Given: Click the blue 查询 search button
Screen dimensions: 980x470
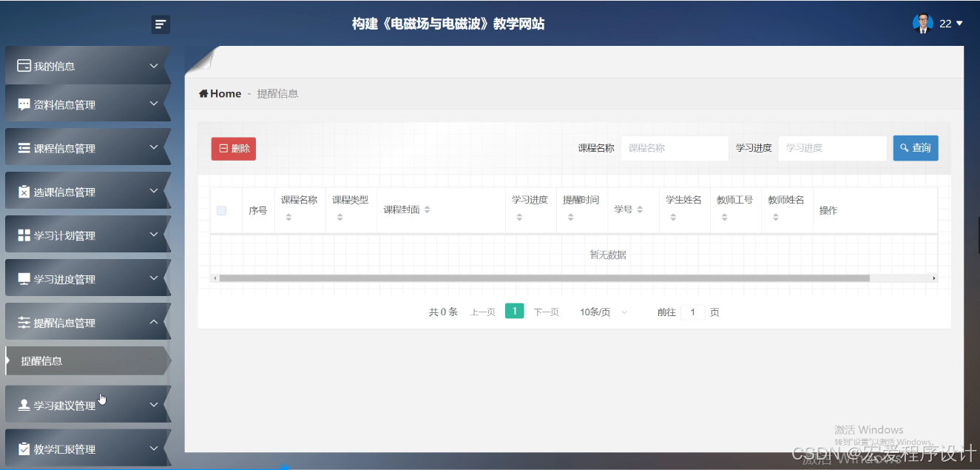Looking at the screenshot, I should [x=916, y=148].
